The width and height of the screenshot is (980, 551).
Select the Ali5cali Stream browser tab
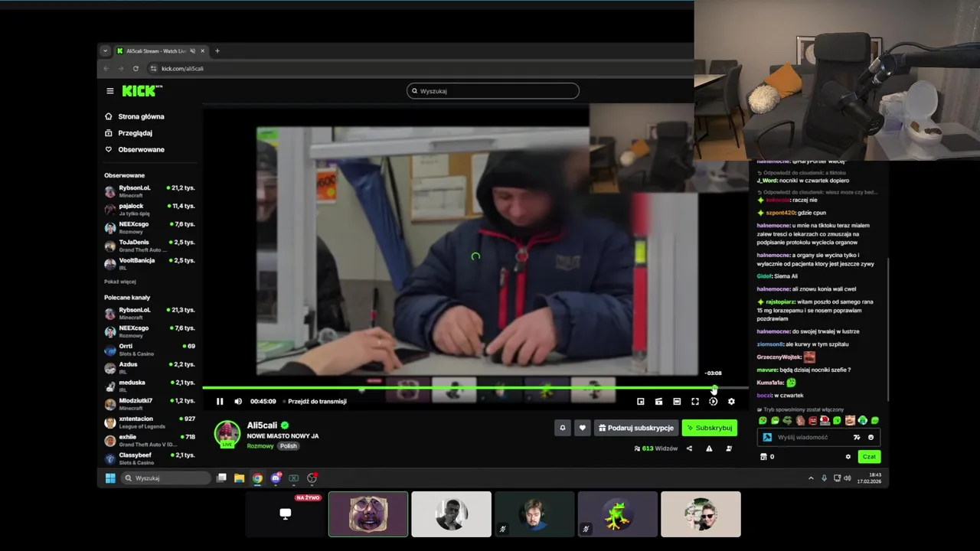pos(160,51)
